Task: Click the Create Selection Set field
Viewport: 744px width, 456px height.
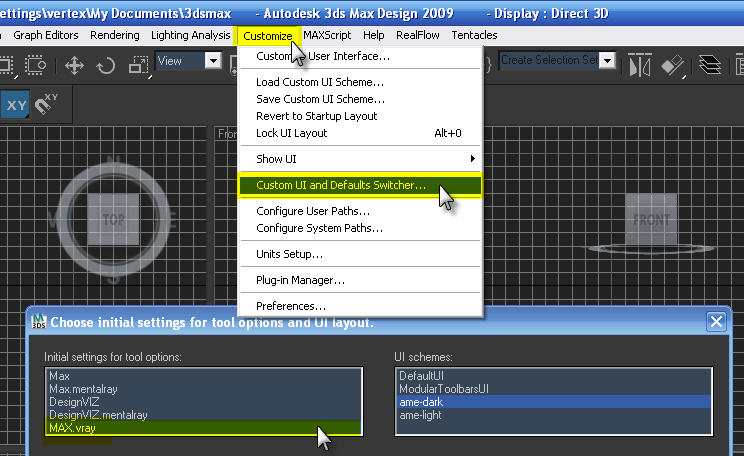Action: click(549, 60)
